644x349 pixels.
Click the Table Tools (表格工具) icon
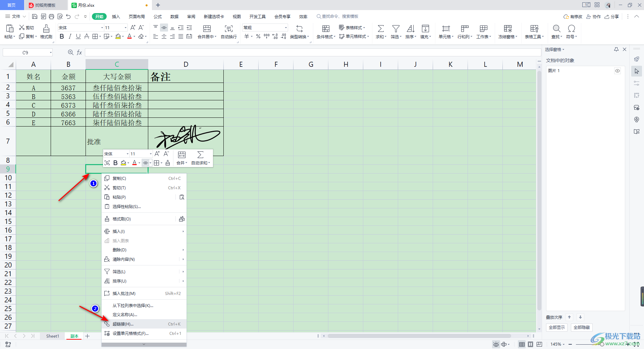[534, 29]
